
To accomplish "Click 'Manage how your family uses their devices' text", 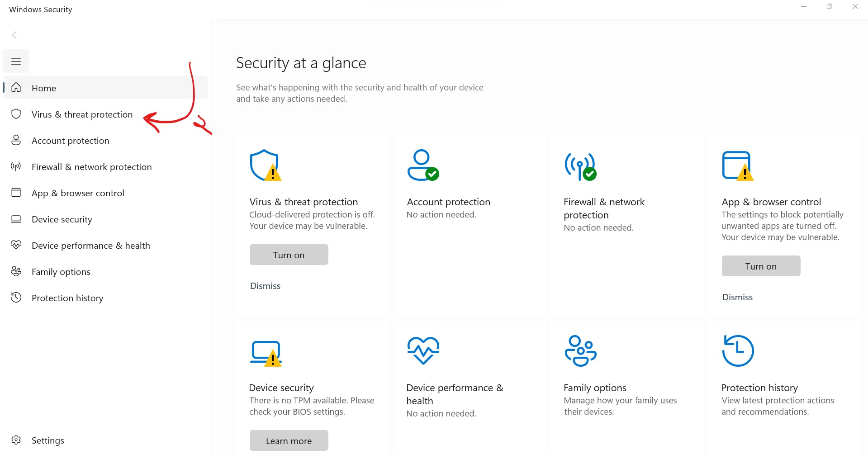I will 620,406.
